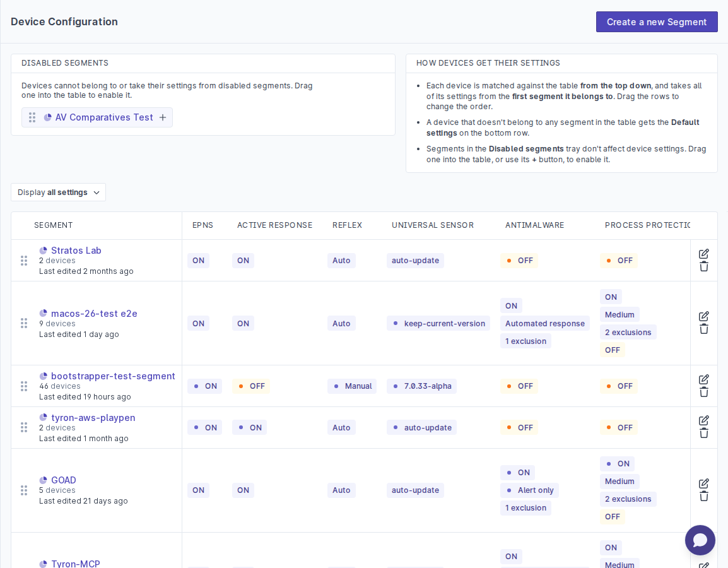
Task: Click the ANTIMALWARE column header
Action: click(x=534, y=225)
